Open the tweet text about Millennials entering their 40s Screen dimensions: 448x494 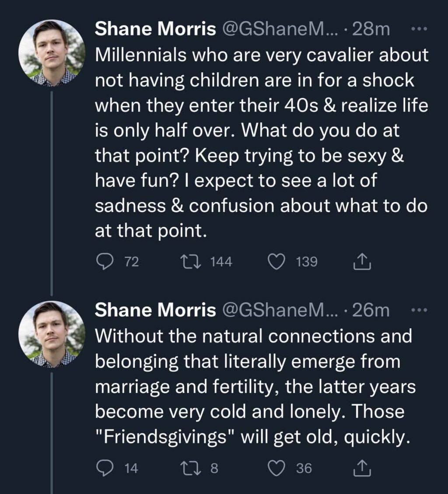pos(262,143)
